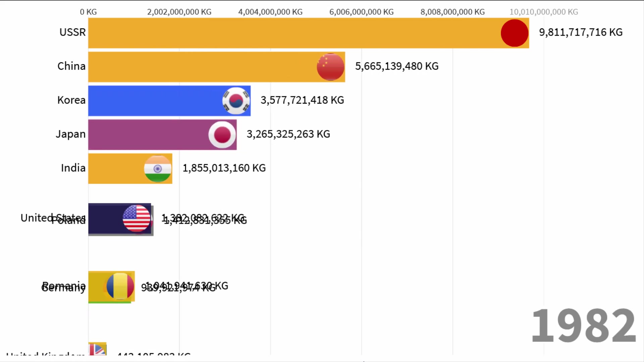Click the 6,006,000,000 KG axis label
This screenshot has height=362, width=644.
click(362, 12)
